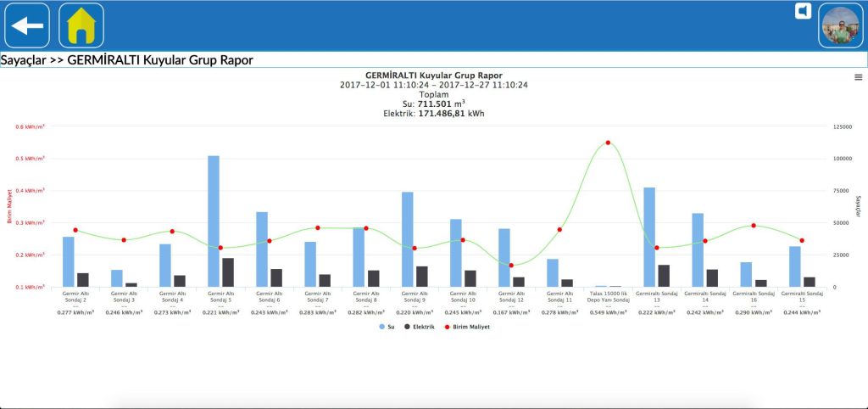Click the Germir Altı Sondaj 2 axis label

pos(75,296)
